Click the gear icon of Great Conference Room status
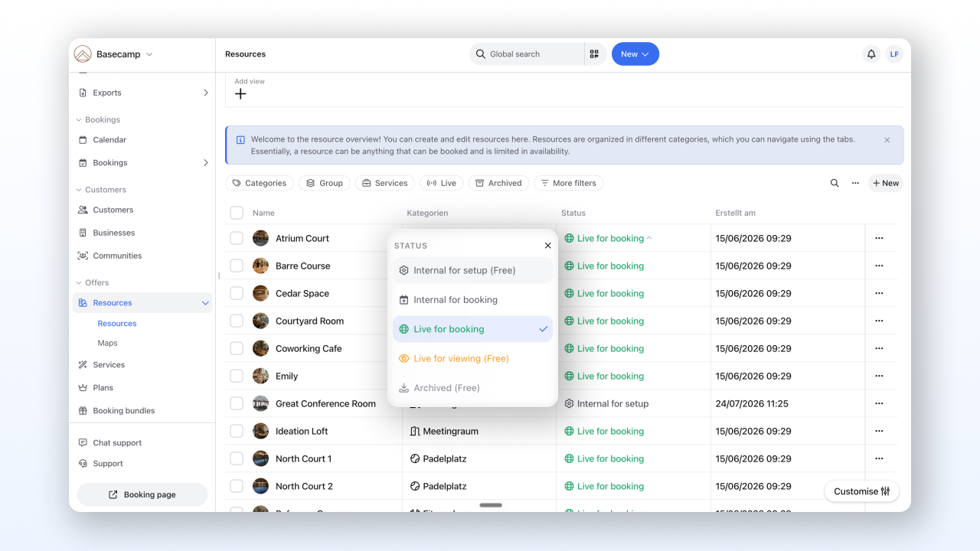This screenshot has height=551, width=980. 569,403
